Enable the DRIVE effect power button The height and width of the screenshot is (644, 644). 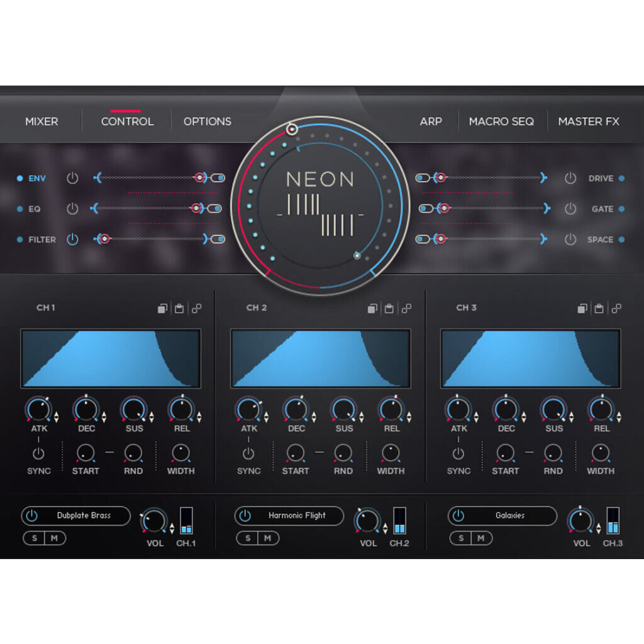pos(572,179)
